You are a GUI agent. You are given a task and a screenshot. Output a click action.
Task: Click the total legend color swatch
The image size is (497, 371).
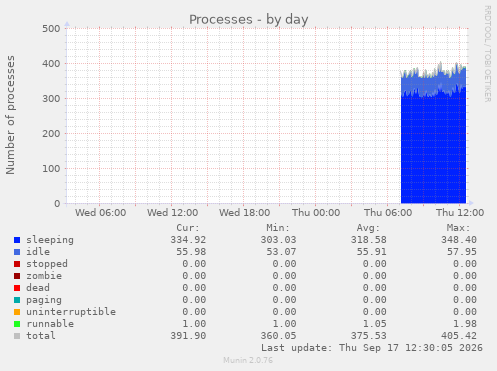click(17, 336)
